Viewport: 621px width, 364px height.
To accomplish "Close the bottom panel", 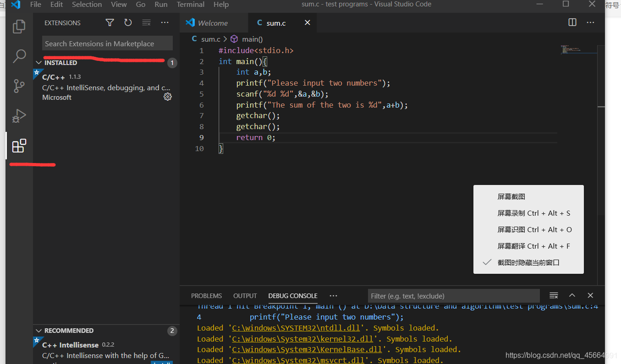I will 590,295.
